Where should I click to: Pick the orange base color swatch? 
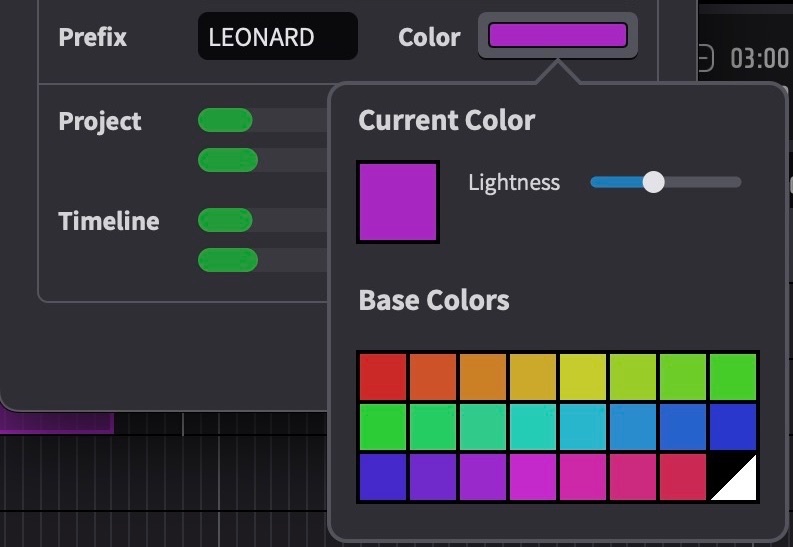pos(483,377)
